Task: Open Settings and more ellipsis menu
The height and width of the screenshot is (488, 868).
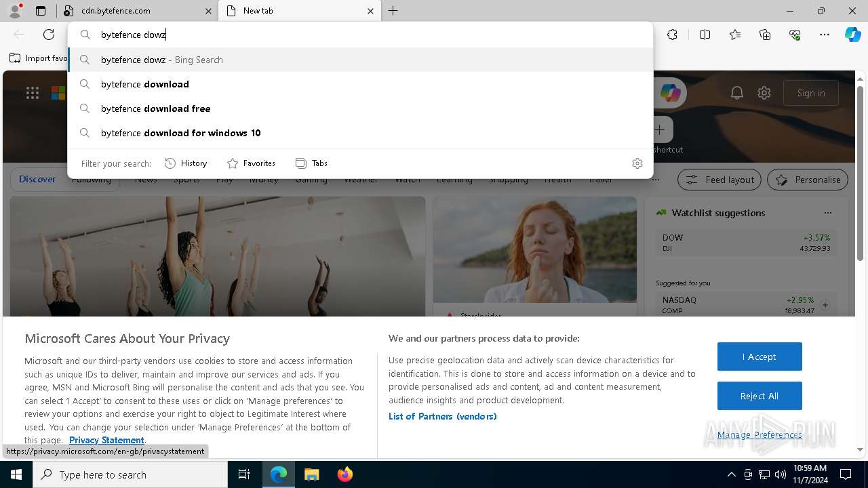Action: pos(825,35)
